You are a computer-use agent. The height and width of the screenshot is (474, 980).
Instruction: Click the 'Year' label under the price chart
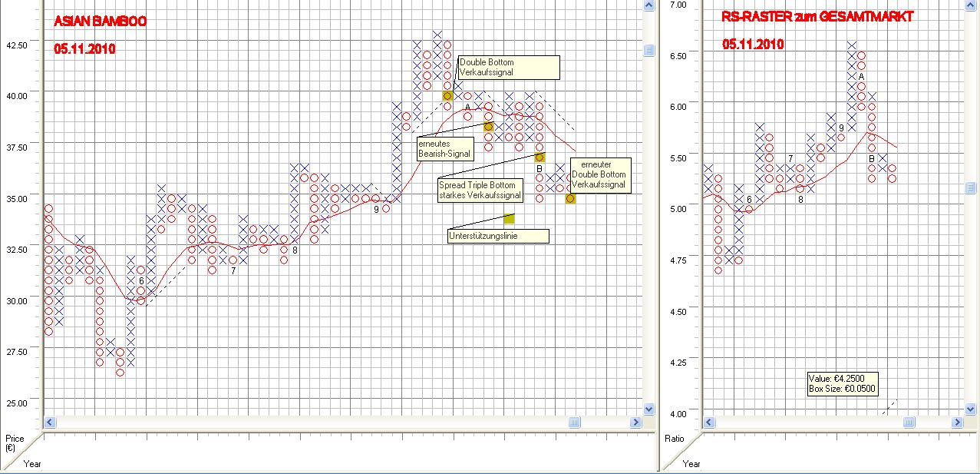[x=32, y=464]
